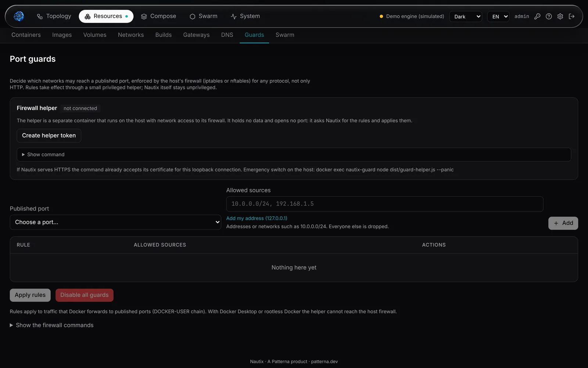
Task: Click the Nautix logo icon
Action: click(x=19, y=16)
